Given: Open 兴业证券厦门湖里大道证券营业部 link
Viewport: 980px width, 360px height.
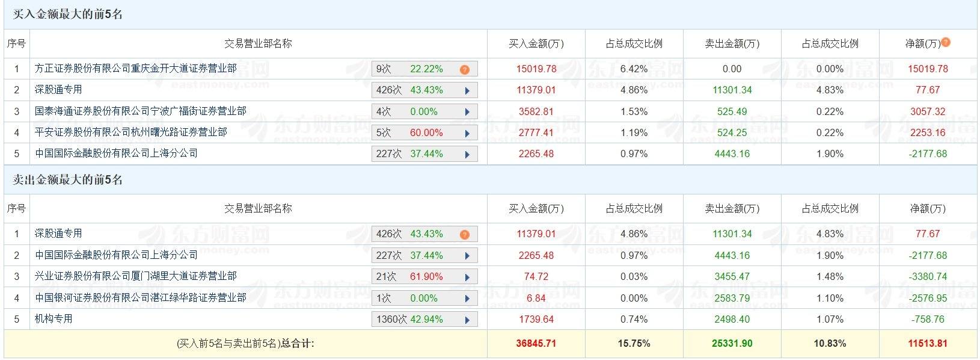Looking at the screenshot, I should [x=135, y=276].
